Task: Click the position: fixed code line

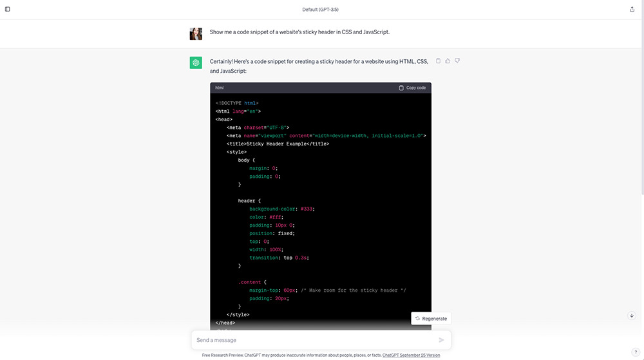Action: click(272, 234)
